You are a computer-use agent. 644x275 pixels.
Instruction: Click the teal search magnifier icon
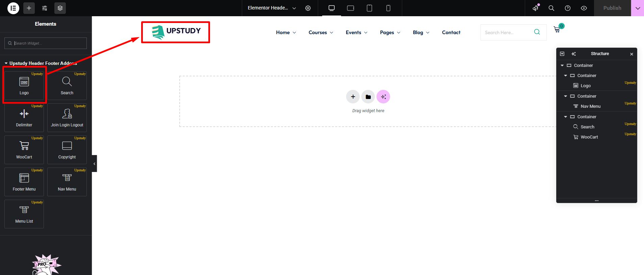(537, 32)
